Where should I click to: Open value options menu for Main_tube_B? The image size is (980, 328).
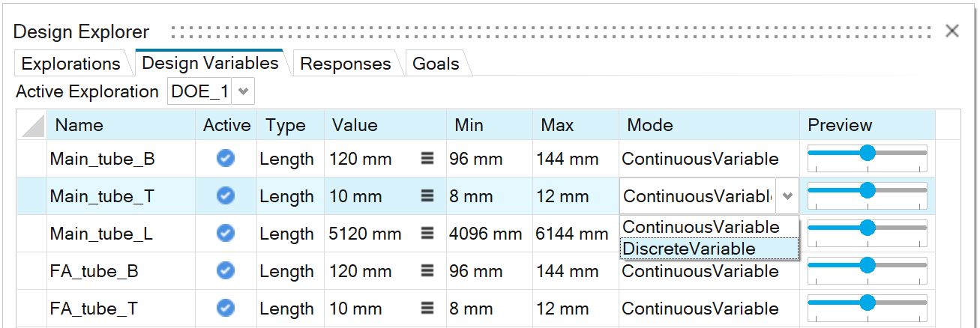pos(427,159)
